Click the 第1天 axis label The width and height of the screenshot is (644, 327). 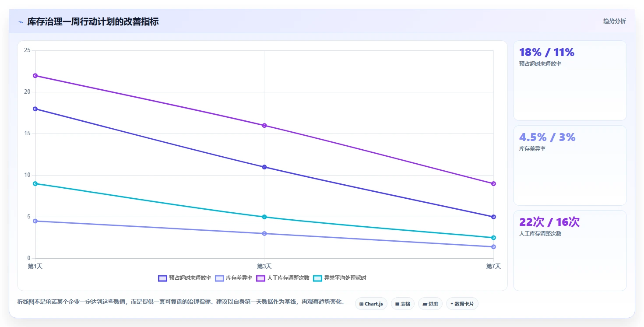coord(35,266)
